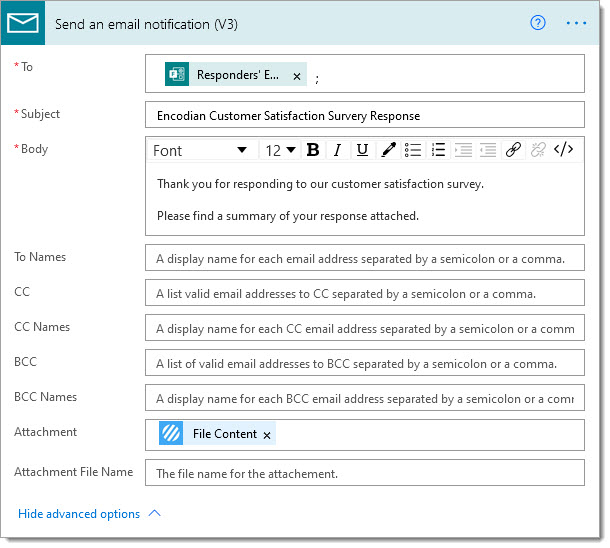The width and height of the screenshot is (610, 548).
Task: Remove the Responders' Email token
Action: (x=297, y=76)
